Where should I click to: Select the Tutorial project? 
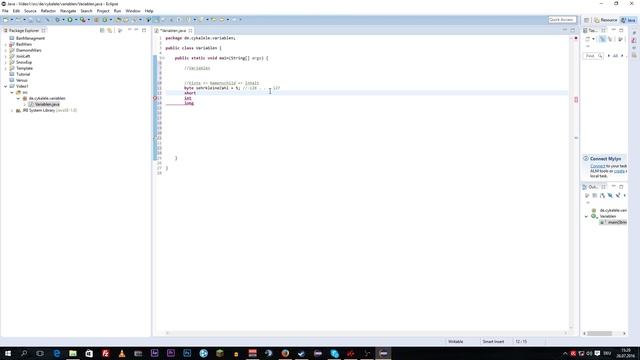coord(23,74)
